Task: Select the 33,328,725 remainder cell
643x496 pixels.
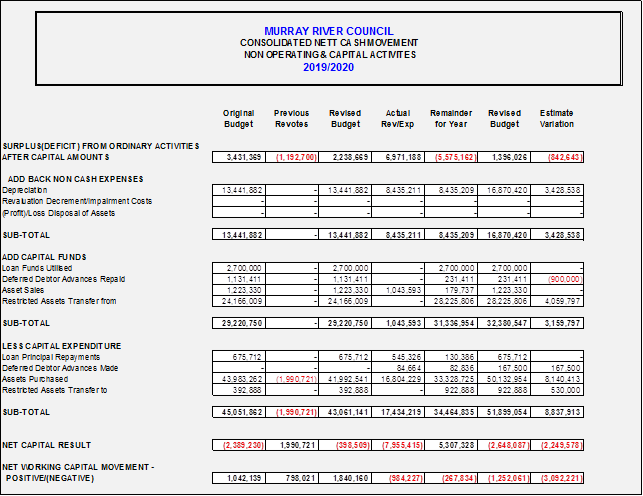Action: 451,379
